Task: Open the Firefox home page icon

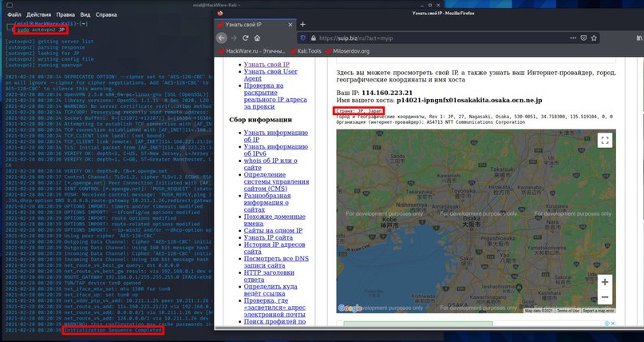Action: pyautogui.click(x=257, y=38)
